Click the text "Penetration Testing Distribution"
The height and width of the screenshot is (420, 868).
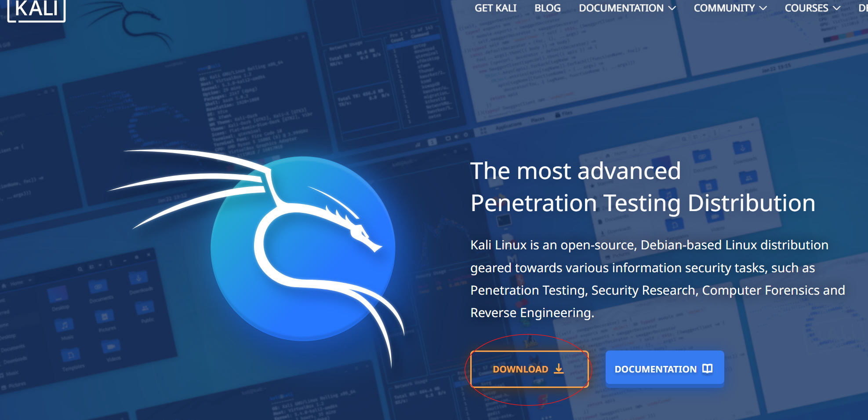[643, 203]
